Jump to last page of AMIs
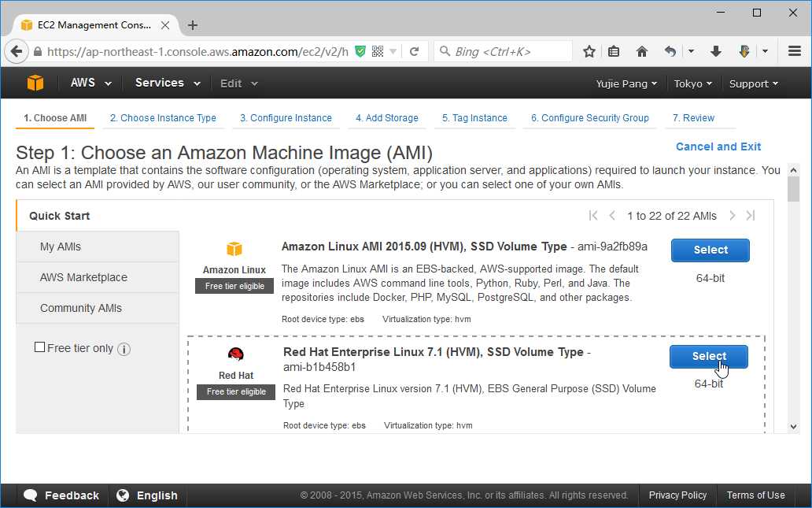Screen dimensions: 812x508 [751, 216]
